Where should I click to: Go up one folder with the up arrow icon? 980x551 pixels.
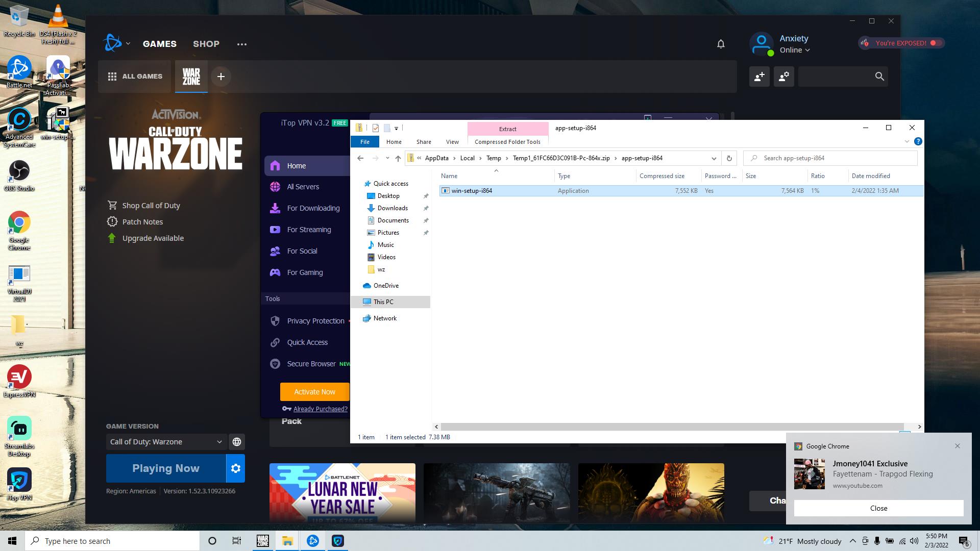[x=398, y=158]
